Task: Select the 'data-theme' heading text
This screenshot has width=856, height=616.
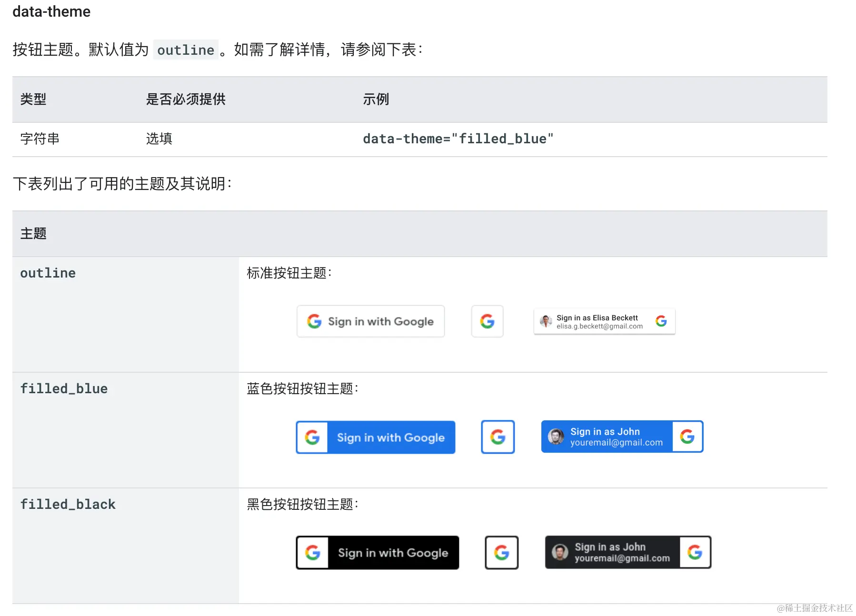Action: tap(51, 11)
